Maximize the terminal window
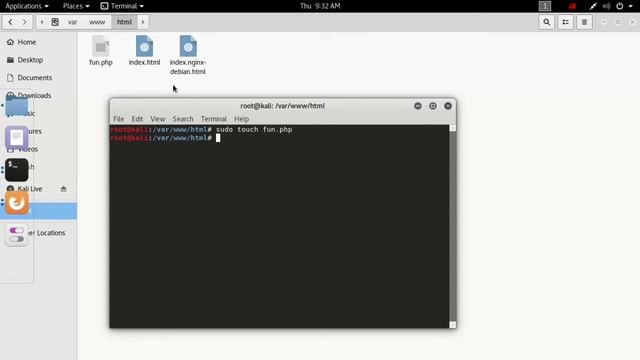 433,106
